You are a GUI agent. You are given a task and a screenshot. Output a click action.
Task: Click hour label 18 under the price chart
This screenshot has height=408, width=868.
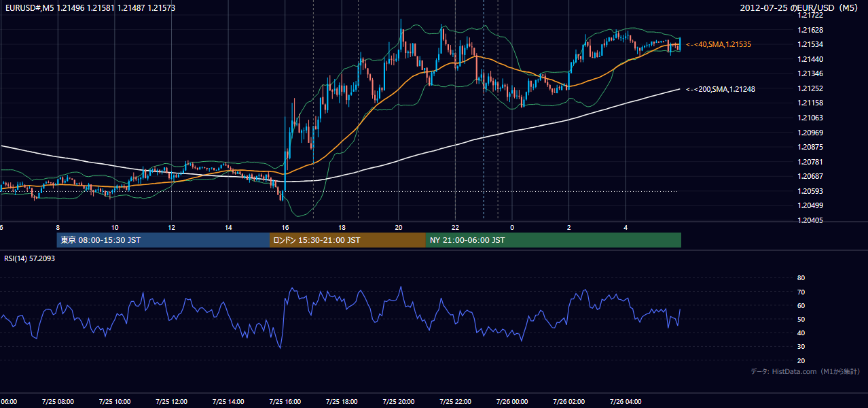(x=342, y=227)
